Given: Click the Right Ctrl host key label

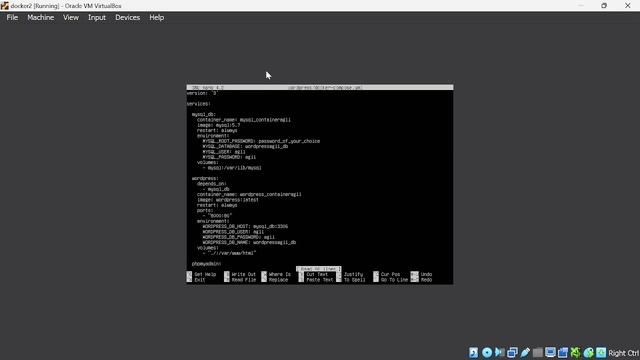Looking at the screenshot, I should coord(624,353).
